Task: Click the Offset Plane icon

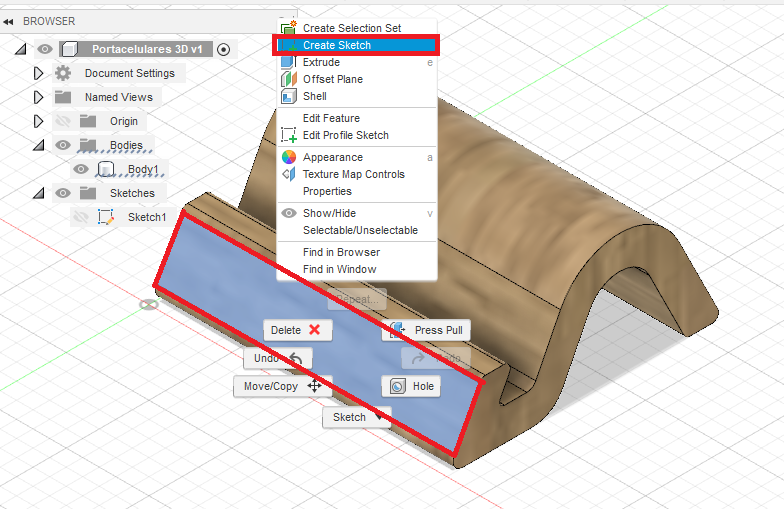Action: pos(288,79)
